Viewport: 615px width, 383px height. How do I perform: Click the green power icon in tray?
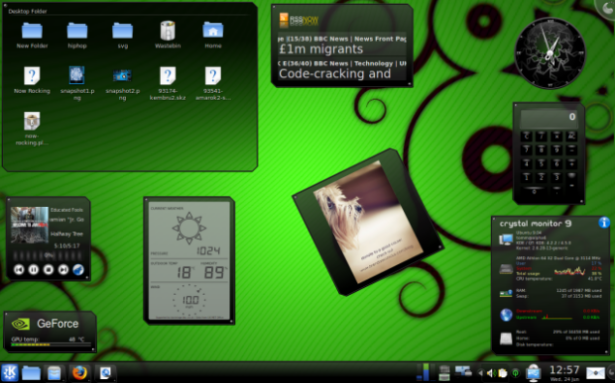515,373
